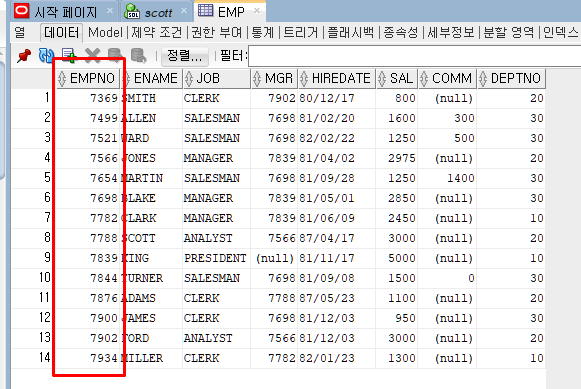Click the commit changes database icon
Screen dimensions: 581x389
(115, 56)
